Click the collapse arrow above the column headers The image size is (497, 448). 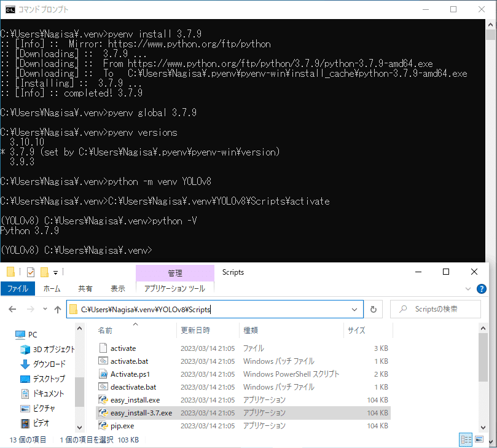(x=135, y=324)
